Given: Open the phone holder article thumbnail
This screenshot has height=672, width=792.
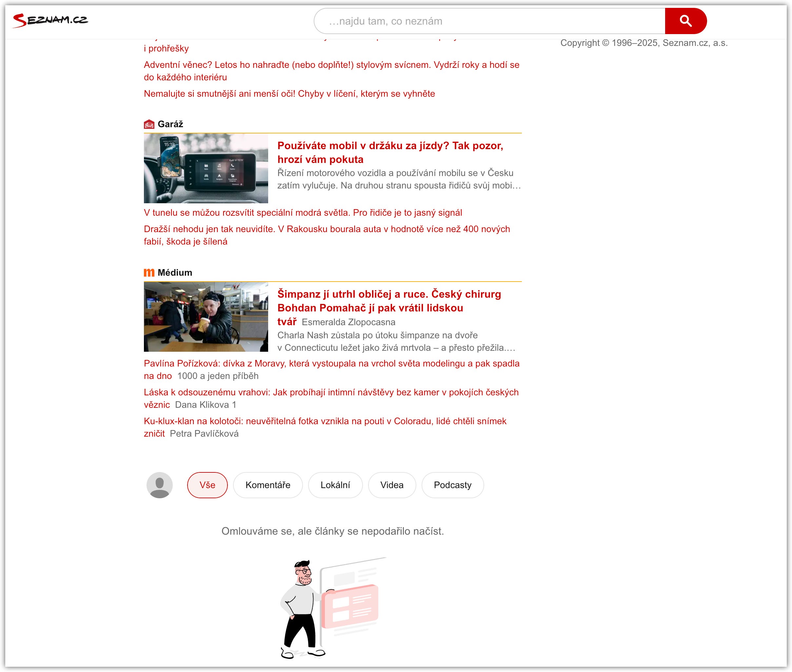Looking at the screenshot, I should point(206,168).
